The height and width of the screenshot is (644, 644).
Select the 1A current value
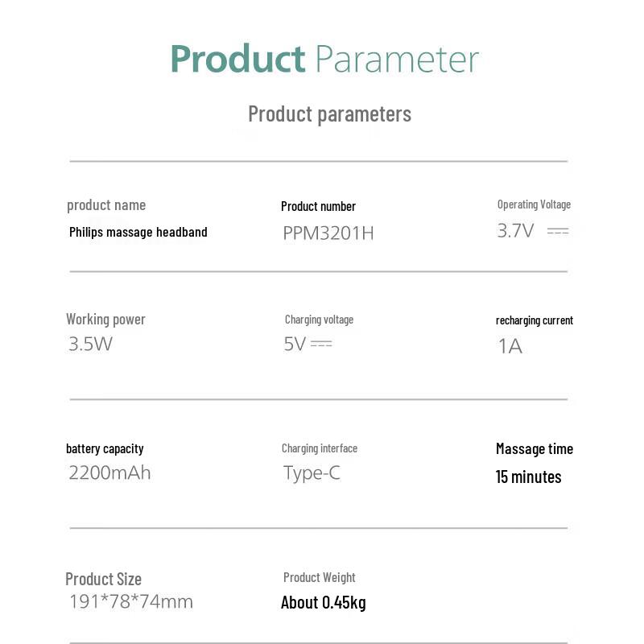pyautogui.click(x=510, y=346)
